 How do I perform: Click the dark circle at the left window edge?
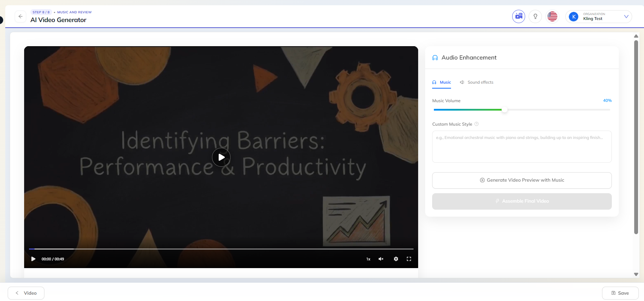point(1,20)
